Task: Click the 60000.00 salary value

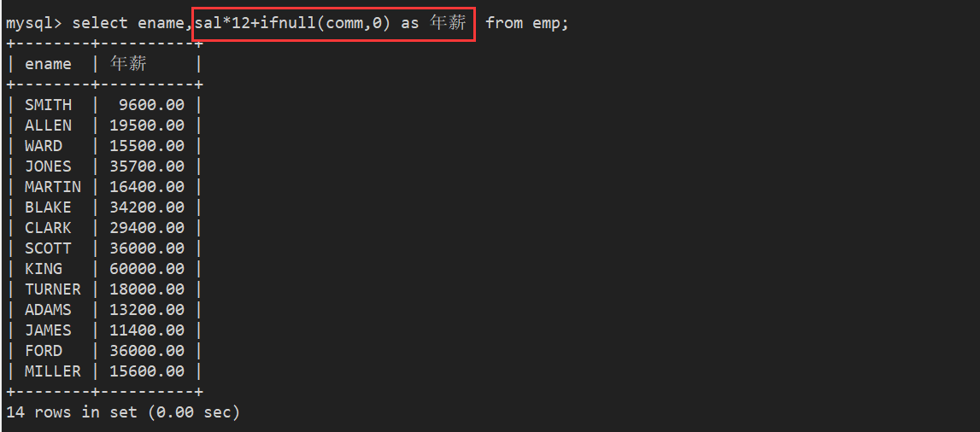Action: coord(147,269)
